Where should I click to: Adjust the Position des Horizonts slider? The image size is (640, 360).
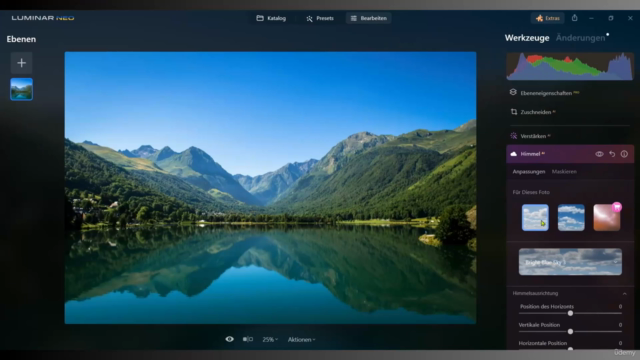[x=570, y=313]
